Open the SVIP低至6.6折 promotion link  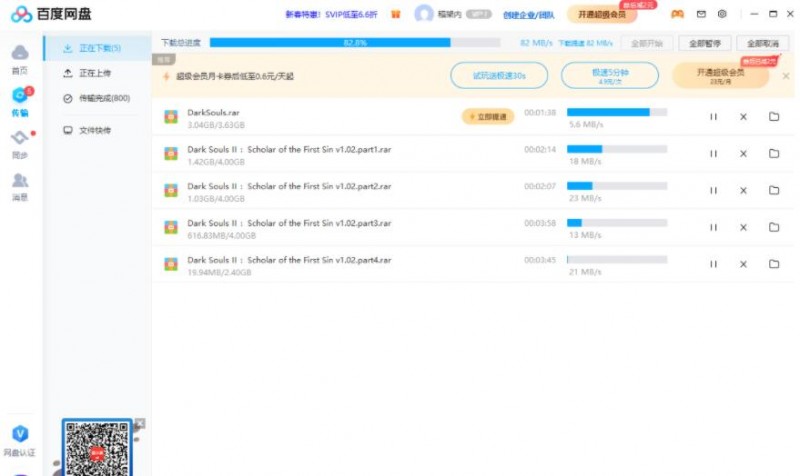[x=331, y=14]
